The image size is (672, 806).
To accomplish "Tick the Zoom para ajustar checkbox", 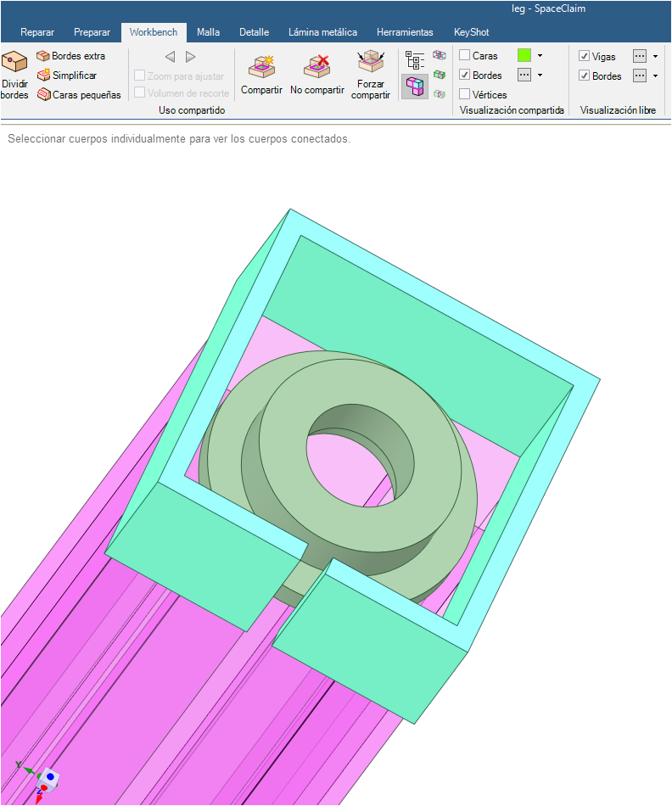I will [139, 76].
